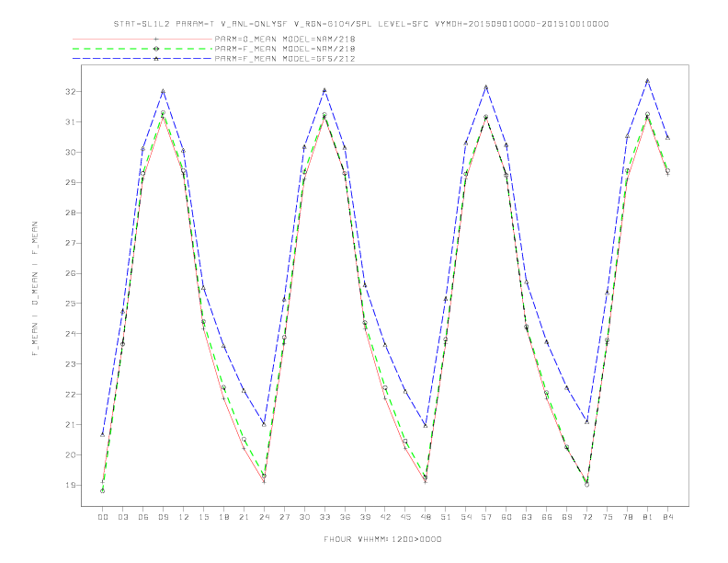The width and height of the screenshot is (728, 563).
Task: Click x-axis tick label 27
Action: point(284,517)
